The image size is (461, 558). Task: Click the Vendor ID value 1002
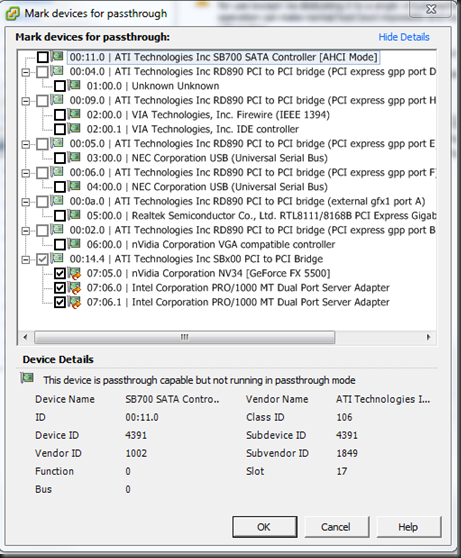click(x=136, y=453)
